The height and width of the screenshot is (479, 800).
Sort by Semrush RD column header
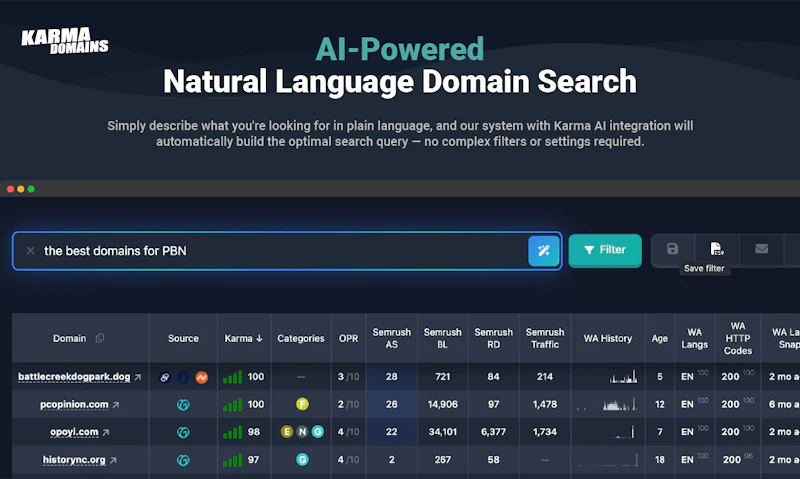pos(493,338)
